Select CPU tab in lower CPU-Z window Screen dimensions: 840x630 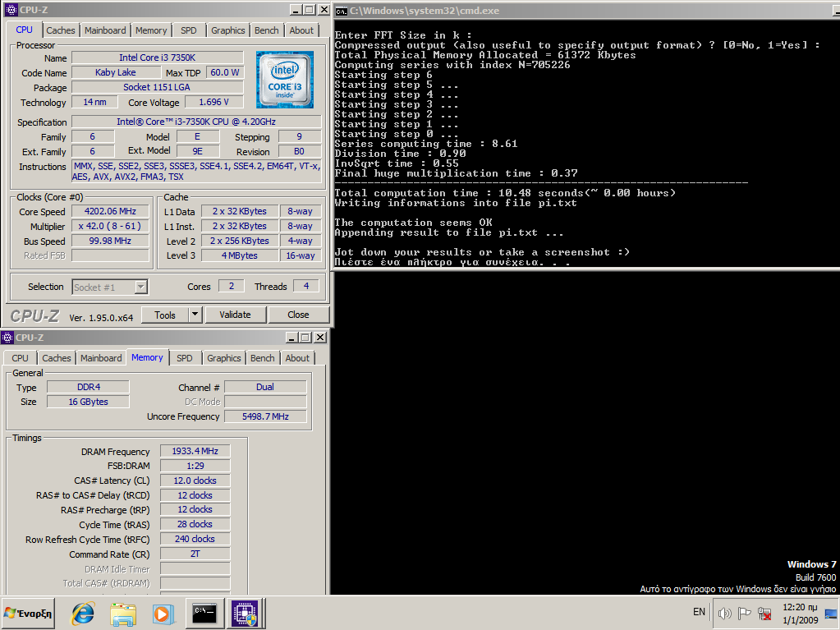20,358
